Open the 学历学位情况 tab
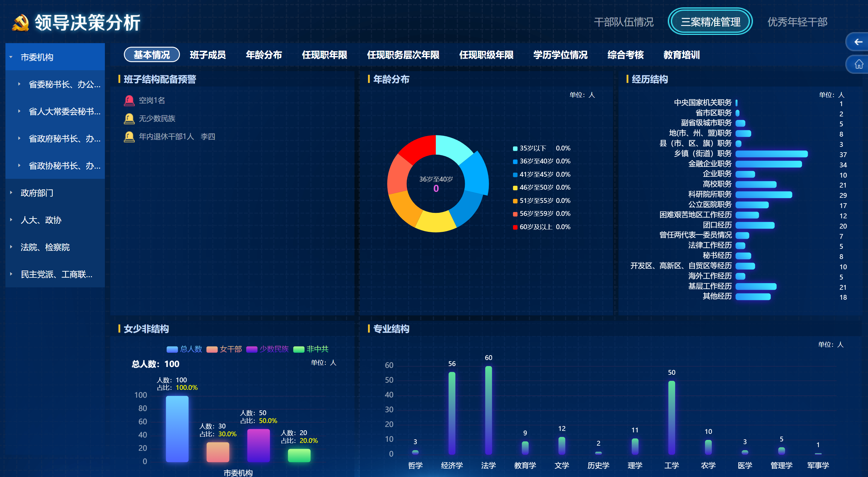The height and width of the screenshot is (477, 868). [560, 55]
